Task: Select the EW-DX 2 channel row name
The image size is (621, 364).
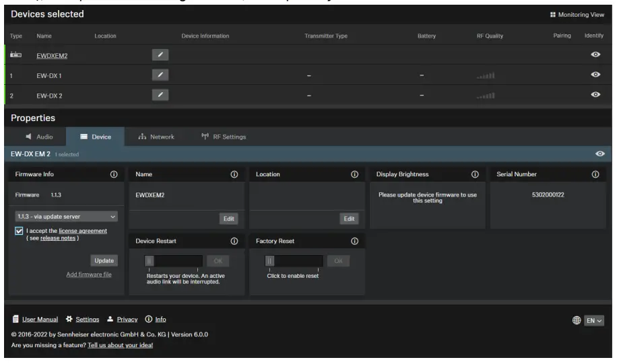Action: pos(50,96)
